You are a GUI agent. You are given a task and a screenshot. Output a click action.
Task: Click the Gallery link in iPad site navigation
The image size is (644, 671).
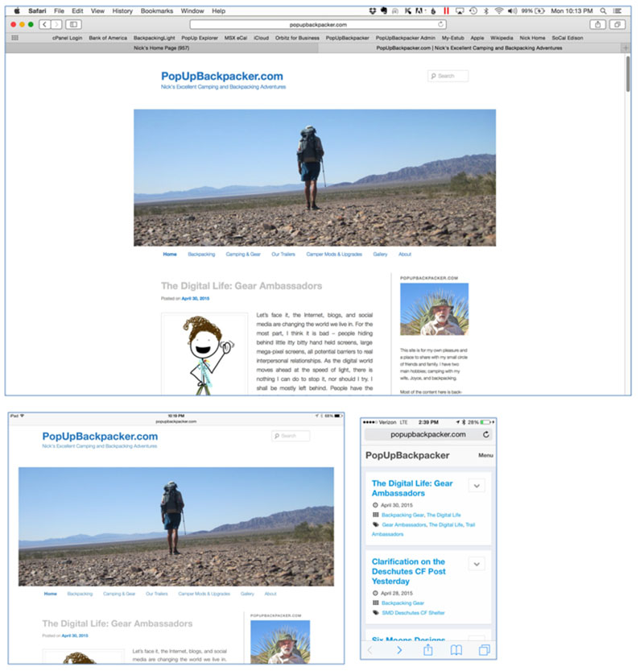(246, 594)
